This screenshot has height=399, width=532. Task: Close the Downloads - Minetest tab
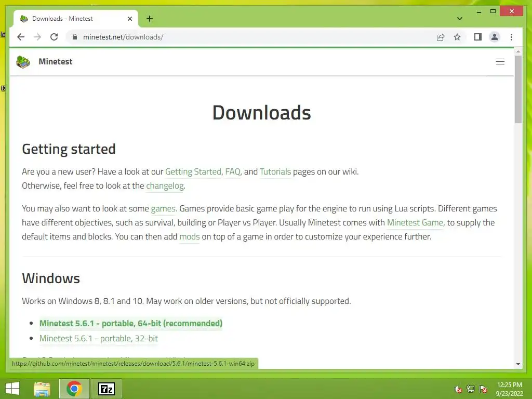point(129,19)
